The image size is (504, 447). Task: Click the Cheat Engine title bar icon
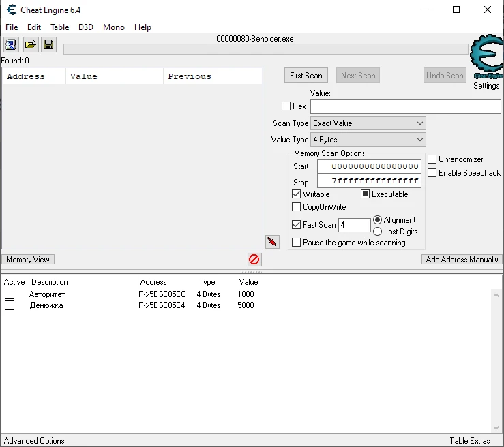(x=12, y=10)
